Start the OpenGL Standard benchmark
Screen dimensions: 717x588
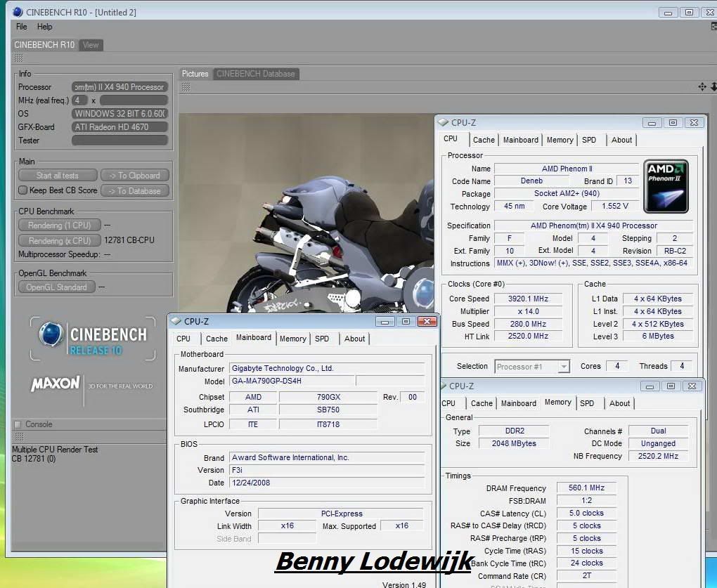(57, 287)
